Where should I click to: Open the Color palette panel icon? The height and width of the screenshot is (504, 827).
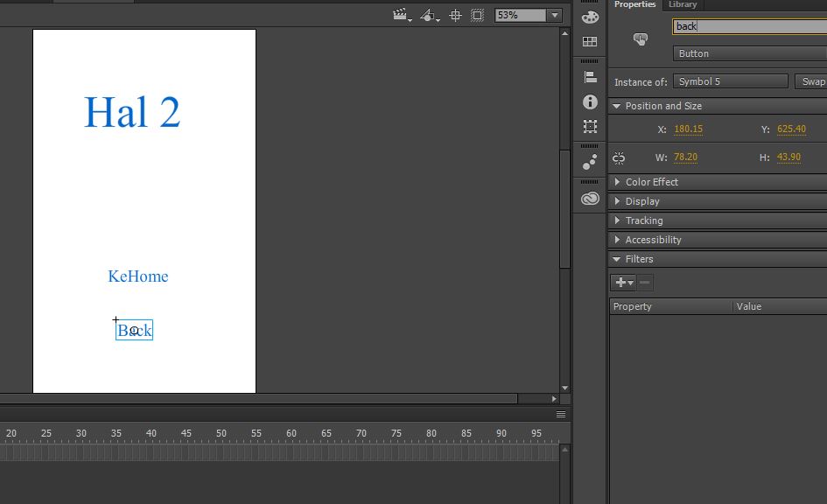tap(590, 17)
